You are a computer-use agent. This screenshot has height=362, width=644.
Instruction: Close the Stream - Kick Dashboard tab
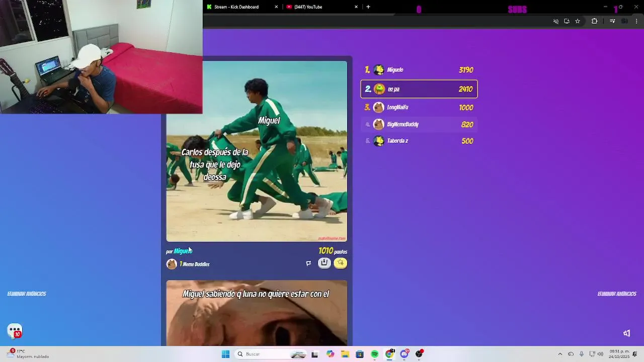coord(276,7)
